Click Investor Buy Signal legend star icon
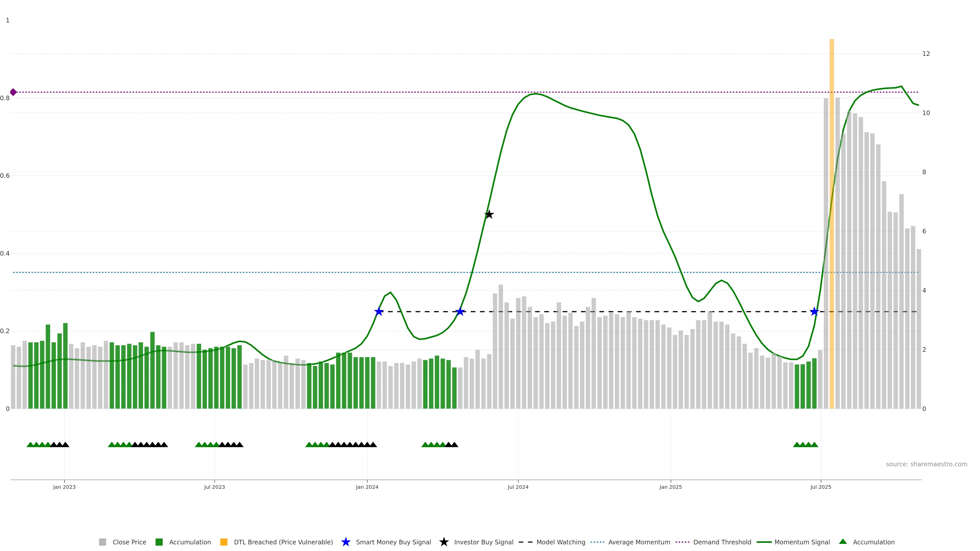 (444, 542)
